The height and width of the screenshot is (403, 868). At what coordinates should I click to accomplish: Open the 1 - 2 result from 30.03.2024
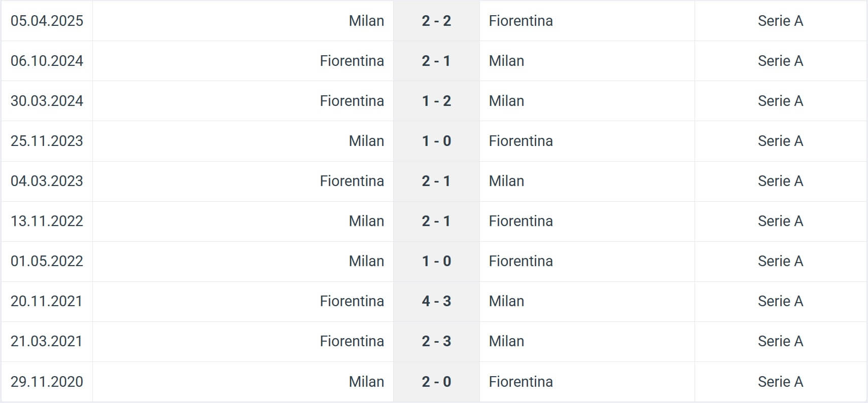point(436,101)
